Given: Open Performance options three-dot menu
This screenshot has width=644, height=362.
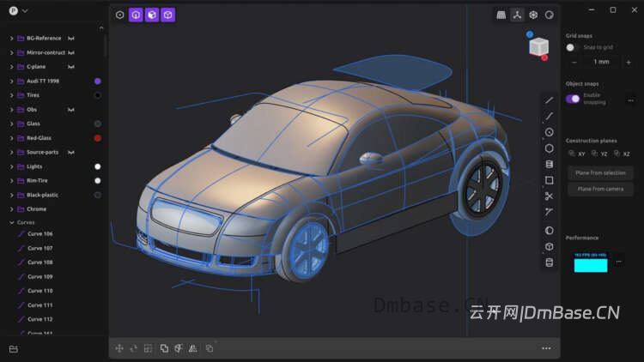Looking at the screenshot, I should tap(618, 262).
